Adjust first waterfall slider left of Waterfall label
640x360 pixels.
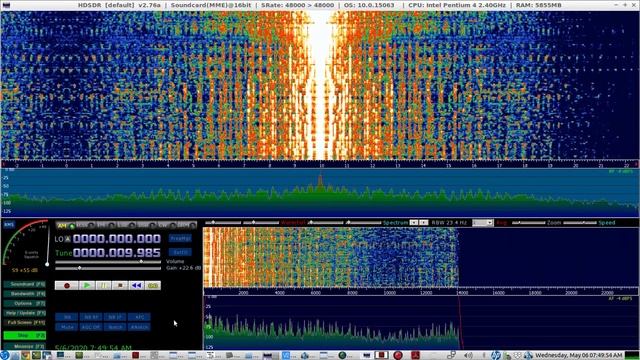222,223
